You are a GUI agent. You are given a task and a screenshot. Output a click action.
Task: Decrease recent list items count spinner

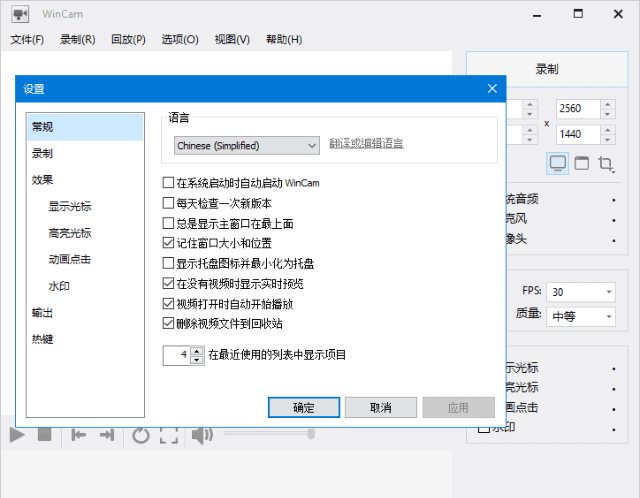(197, 360)
